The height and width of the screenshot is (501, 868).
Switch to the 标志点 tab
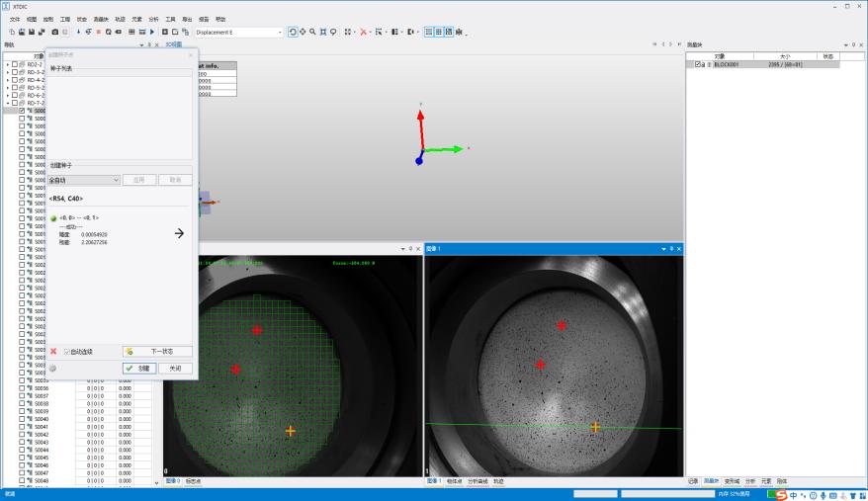193,481
